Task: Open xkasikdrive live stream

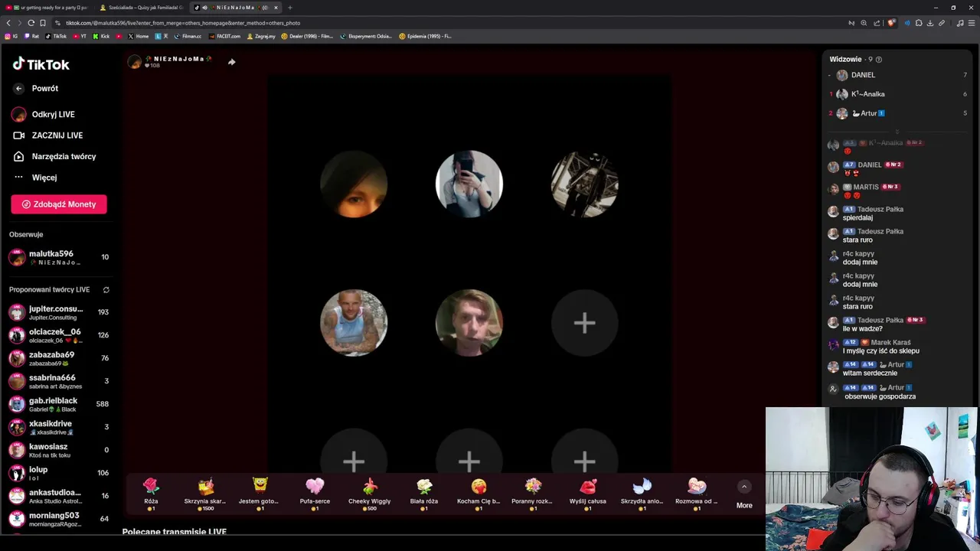Action: coord(59,427)
